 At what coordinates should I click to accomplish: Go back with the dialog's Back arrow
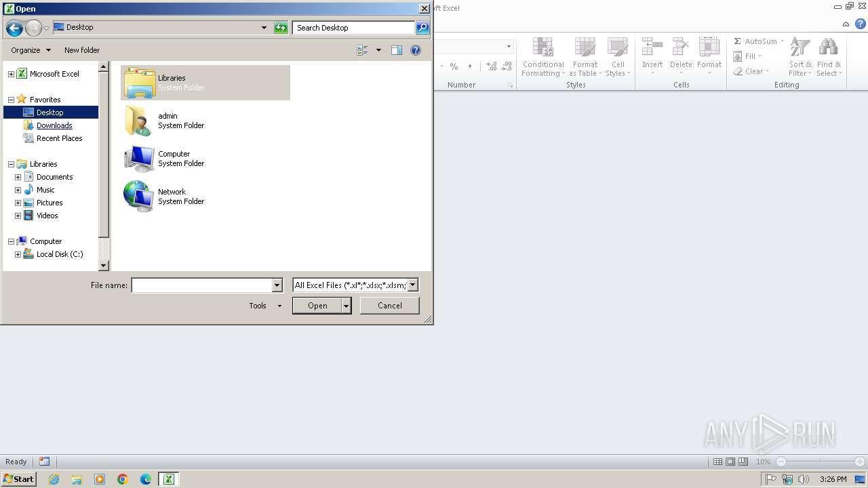click(x=14, y=28)
